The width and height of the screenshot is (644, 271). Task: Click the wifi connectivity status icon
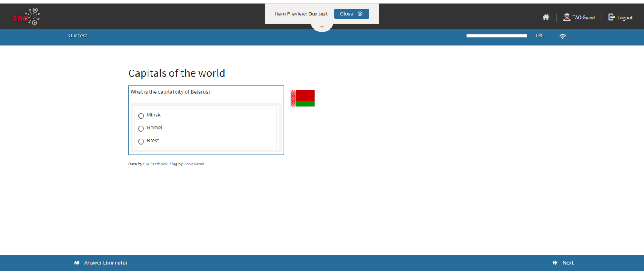(563, 36)
